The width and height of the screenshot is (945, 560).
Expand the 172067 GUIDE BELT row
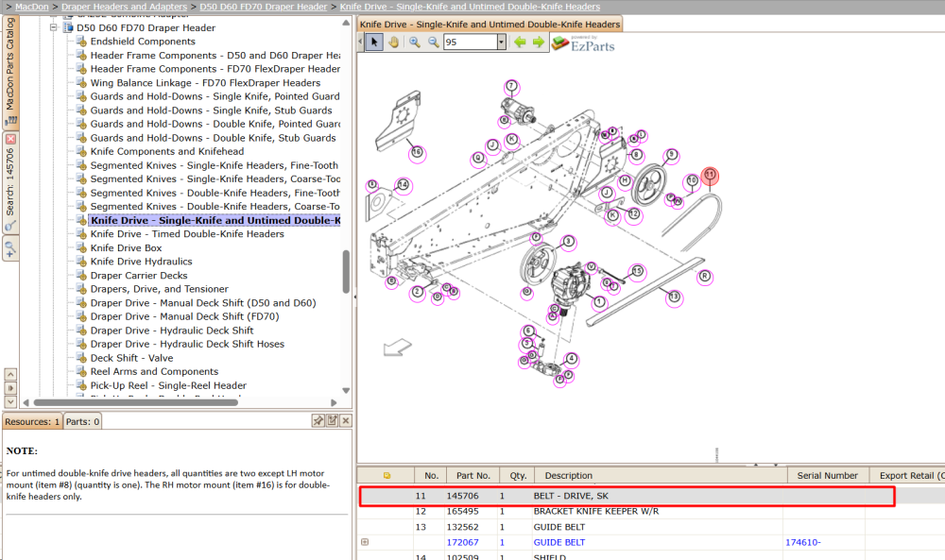click(x=365, y=542)
